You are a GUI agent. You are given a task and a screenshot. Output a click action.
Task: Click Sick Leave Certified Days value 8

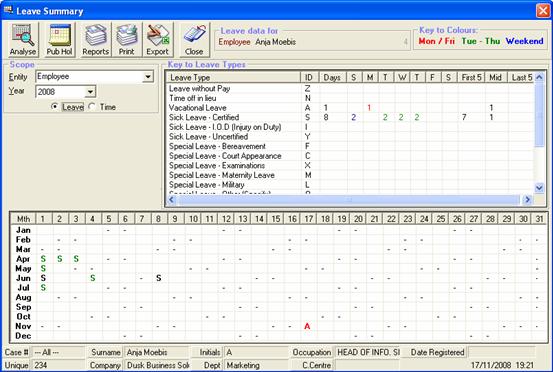pyautogui.click(x=326, y=117)
